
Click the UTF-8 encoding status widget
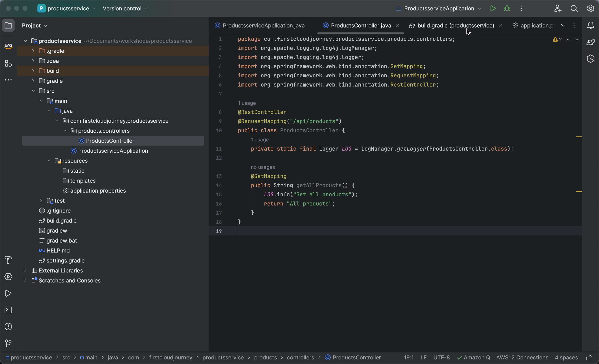[x=442, y=358]
